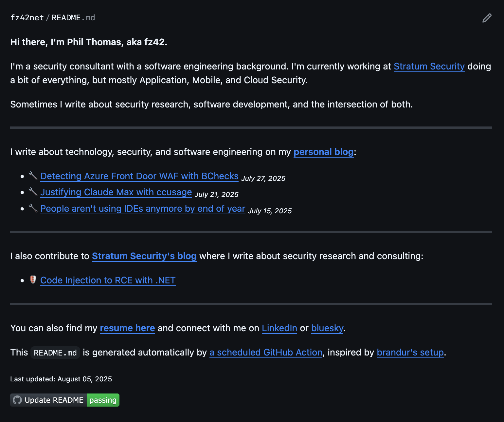The image size is (504, 422).
Task: Click the shield icon beside Code Injection post
Action: [33, 280]
